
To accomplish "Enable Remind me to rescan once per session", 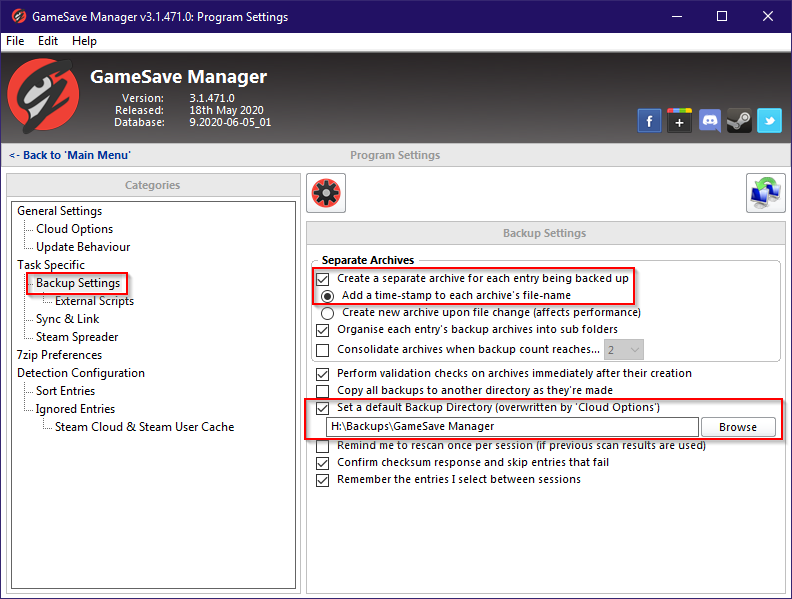I will (x=323, y=446).
